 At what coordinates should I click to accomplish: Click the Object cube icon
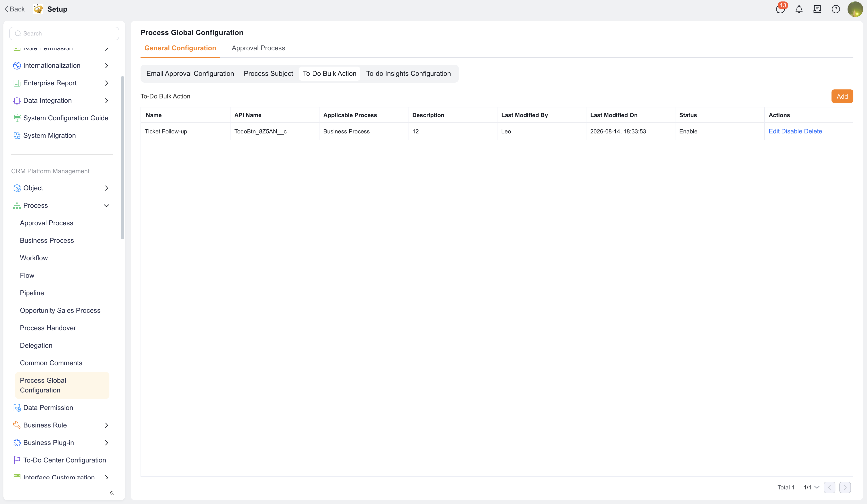(17, 188)
